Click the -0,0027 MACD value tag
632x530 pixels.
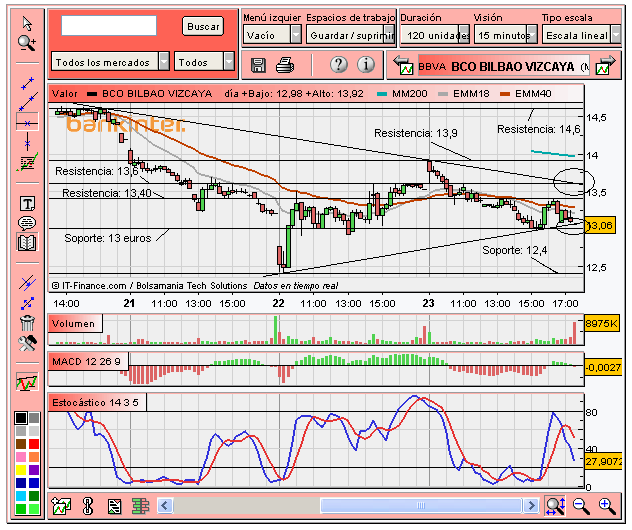[x=603, y=367]
